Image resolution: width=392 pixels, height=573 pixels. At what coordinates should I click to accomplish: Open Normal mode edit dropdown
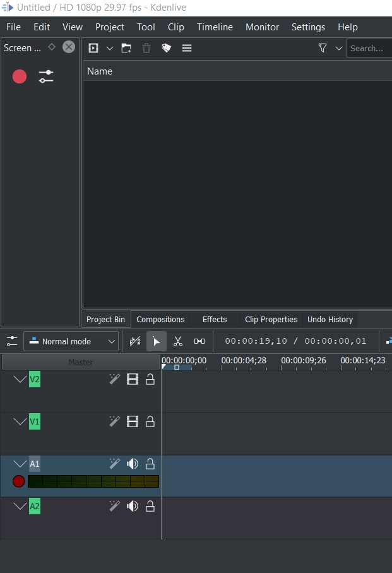click(x=71, y=341)
